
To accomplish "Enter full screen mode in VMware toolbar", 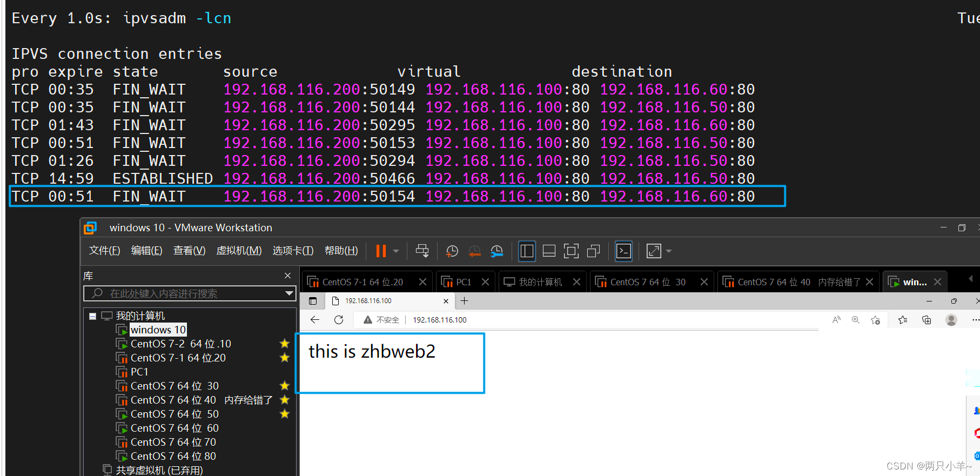I will tap(571, 251).
